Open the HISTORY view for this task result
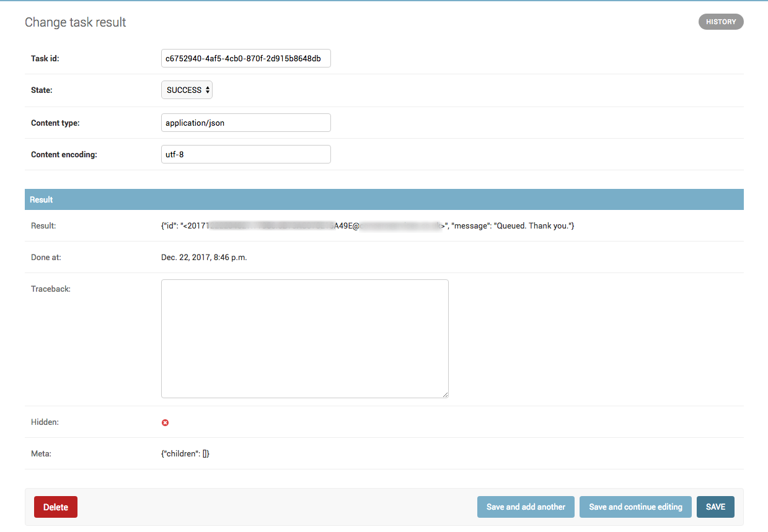Image resolution: width=768 pixels, height=532 pixels. [720, 21]
